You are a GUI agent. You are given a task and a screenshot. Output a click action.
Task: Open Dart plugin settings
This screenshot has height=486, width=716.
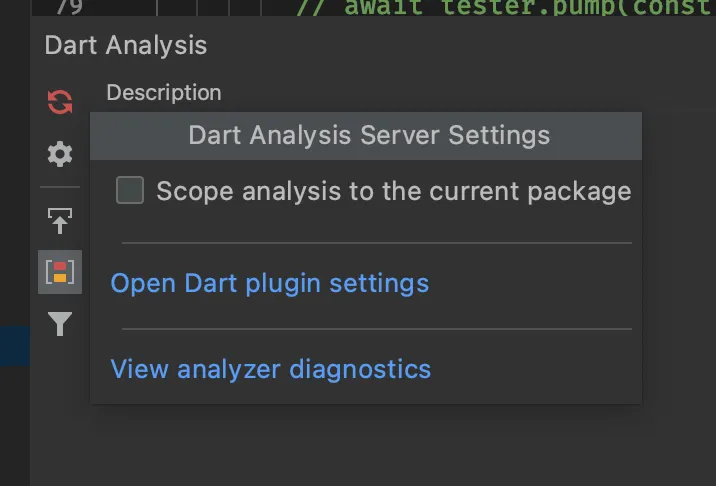pyautogui.click(x=269, y=283)
